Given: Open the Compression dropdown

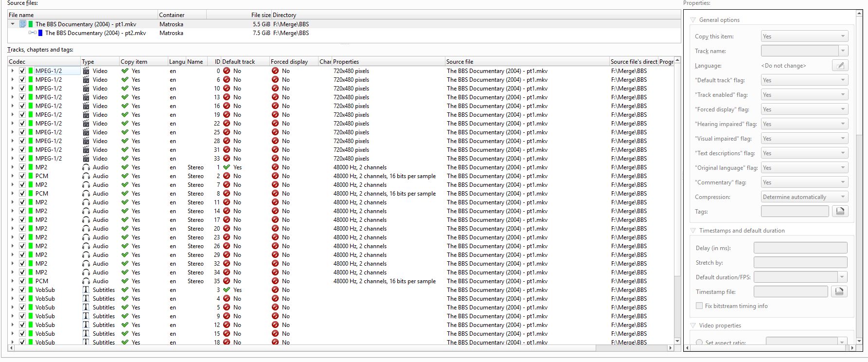Looking at the screenshot, I should click(804, 197).
